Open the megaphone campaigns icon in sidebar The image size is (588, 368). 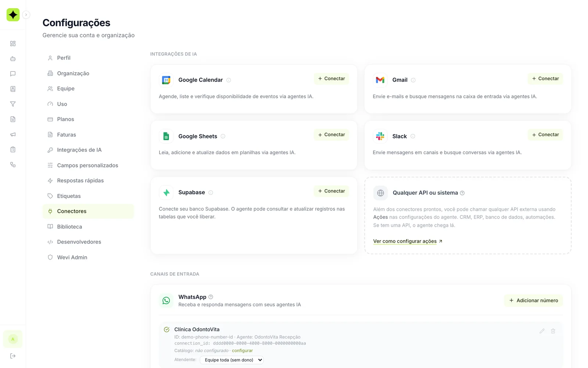click(x=13, y=134)
